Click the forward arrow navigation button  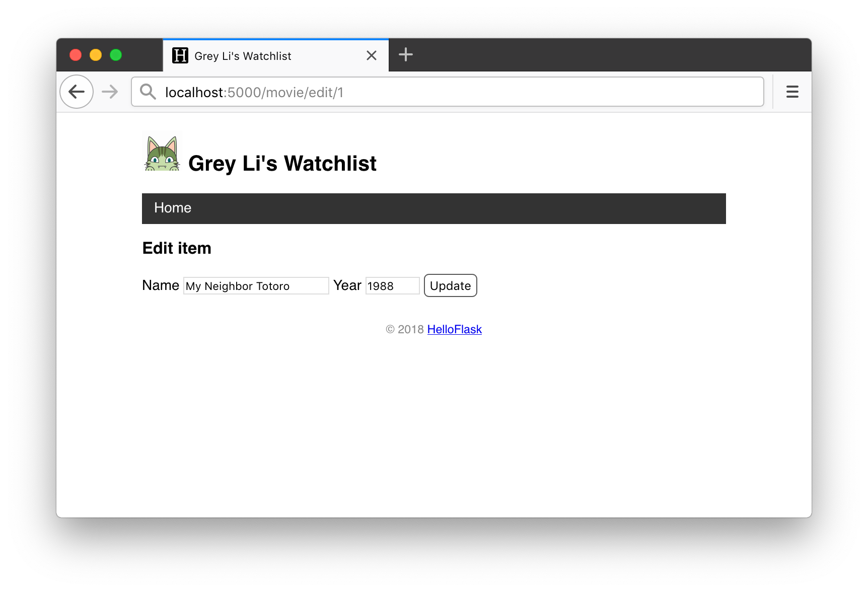109,92
